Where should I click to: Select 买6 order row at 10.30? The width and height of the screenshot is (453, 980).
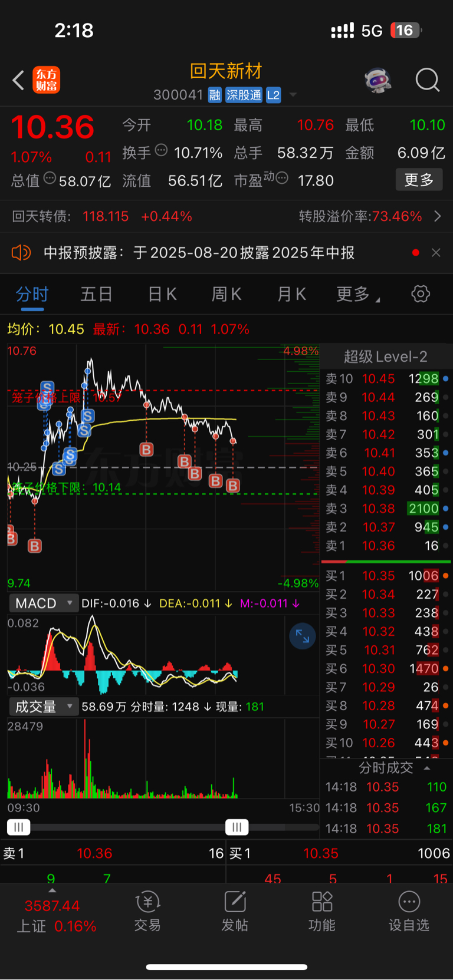(x=387, y=669)
